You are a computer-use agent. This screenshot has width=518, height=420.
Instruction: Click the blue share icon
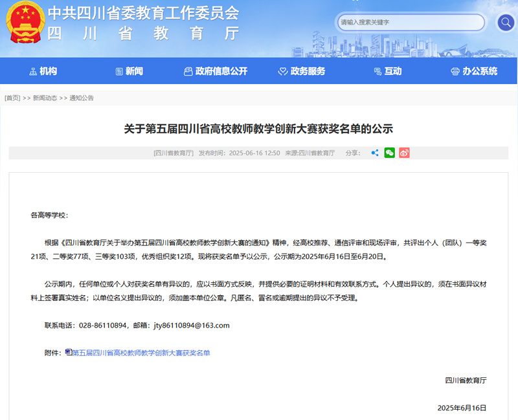pyautogui.click(x=375, y=153)
